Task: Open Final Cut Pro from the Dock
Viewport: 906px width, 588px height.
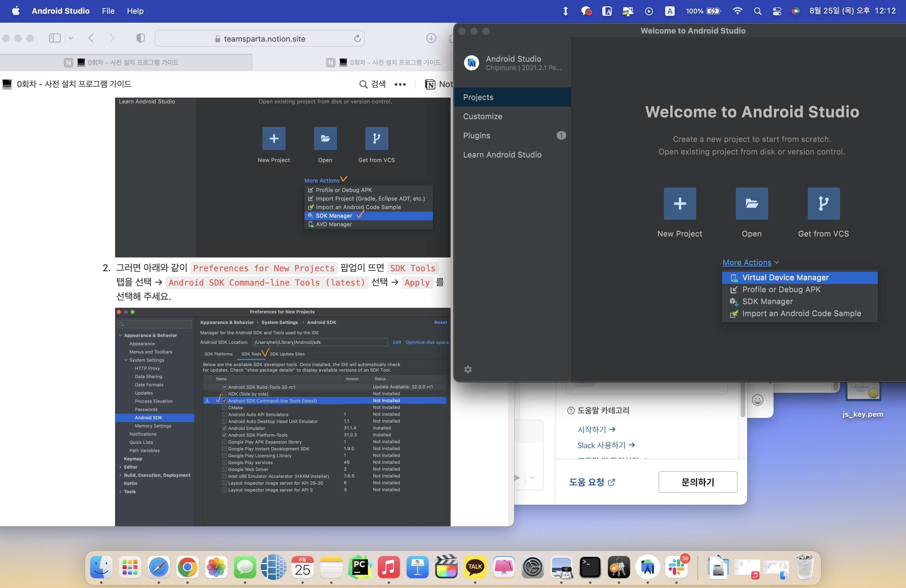Action: [446, 567]
